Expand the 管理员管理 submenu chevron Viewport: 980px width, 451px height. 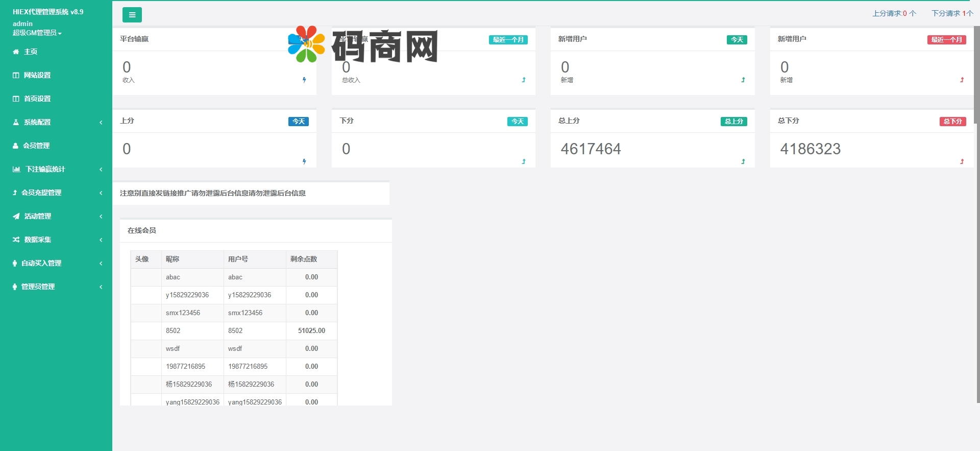pyautogui.click(x=101, y=287)
